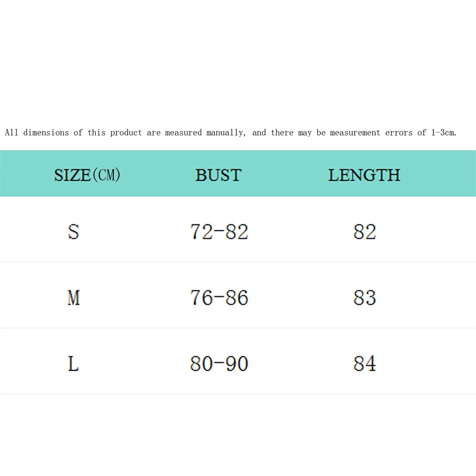
Task: Click length value 83 for size M
Action: 365,298
